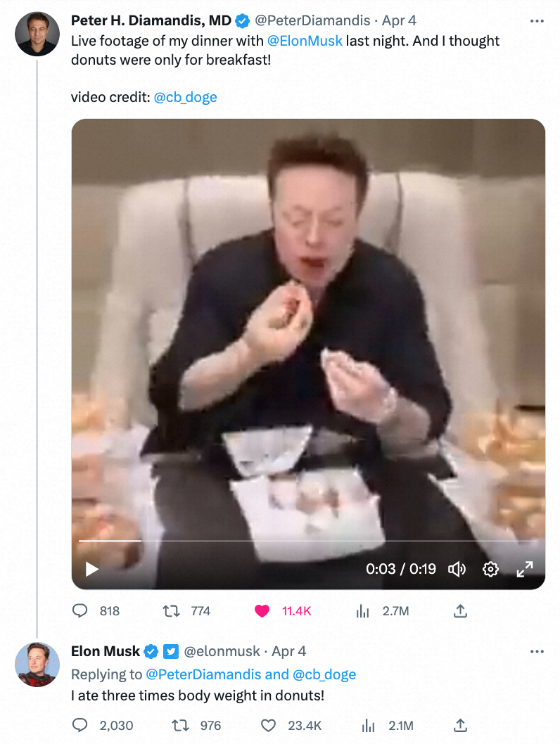This screenshot has width=560, height=744.
Task: Open Peter Diamandis's profile picture
Action: click(37, 33)
